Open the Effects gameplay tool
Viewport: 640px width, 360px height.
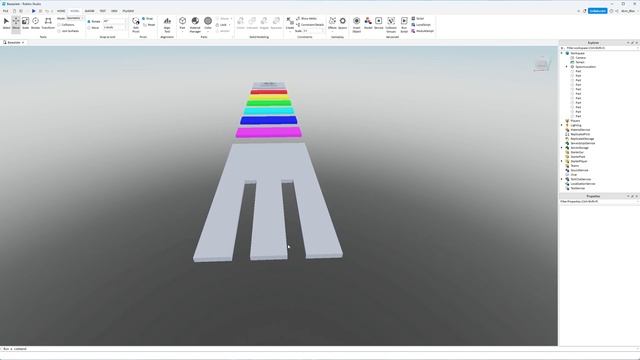[332, 23]
